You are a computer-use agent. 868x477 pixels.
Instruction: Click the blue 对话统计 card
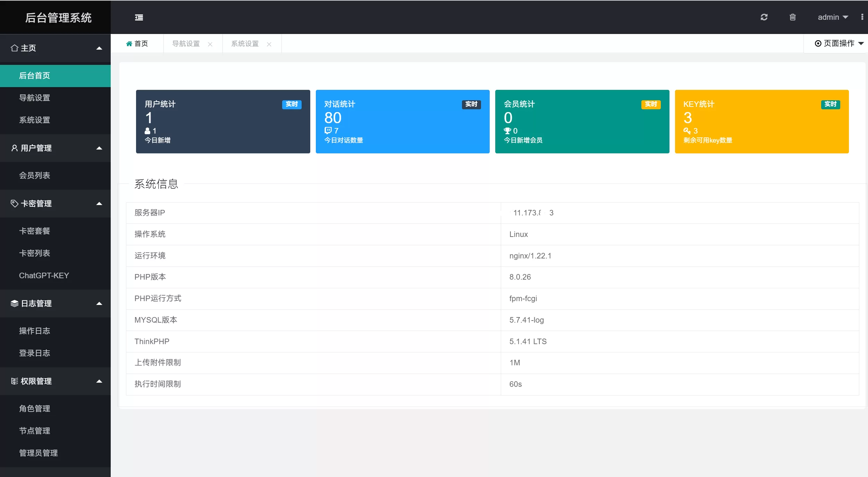coord(402,121)
